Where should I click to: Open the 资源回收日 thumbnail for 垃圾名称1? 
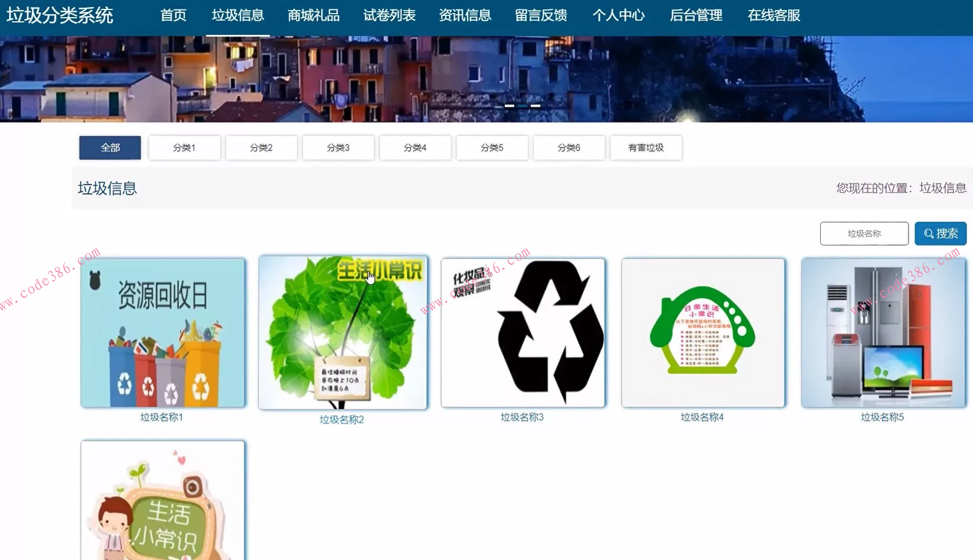click(163, 333)
